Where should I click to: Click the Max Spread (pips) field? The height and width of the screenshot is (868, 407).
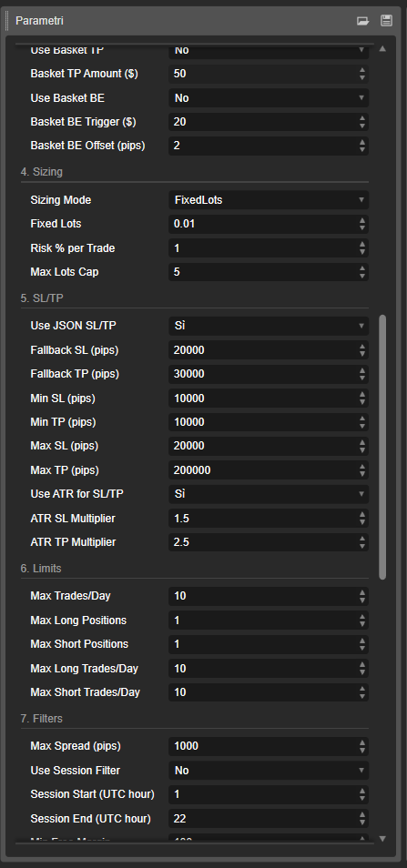click(269, 746)
